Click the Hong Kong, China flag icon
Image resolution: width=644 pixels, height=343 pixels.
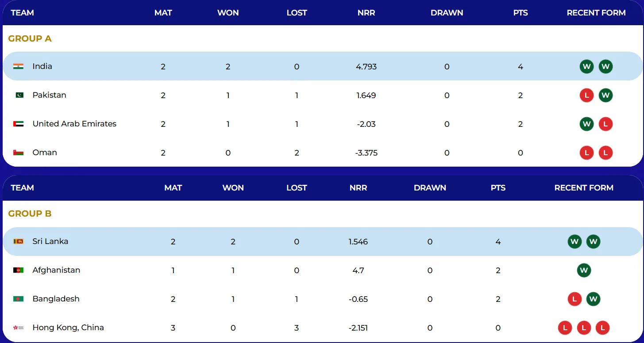point(18,328)
